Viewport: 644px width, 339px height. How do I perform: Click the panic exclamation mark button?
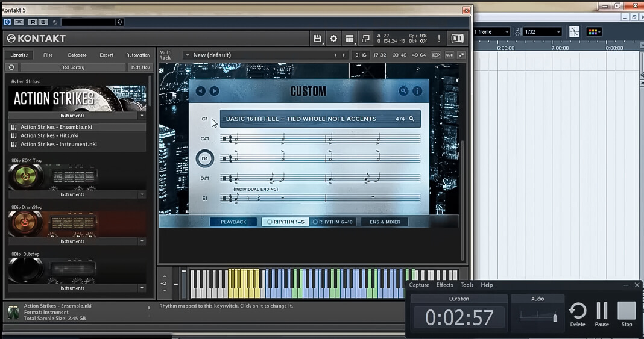[439, 39]
